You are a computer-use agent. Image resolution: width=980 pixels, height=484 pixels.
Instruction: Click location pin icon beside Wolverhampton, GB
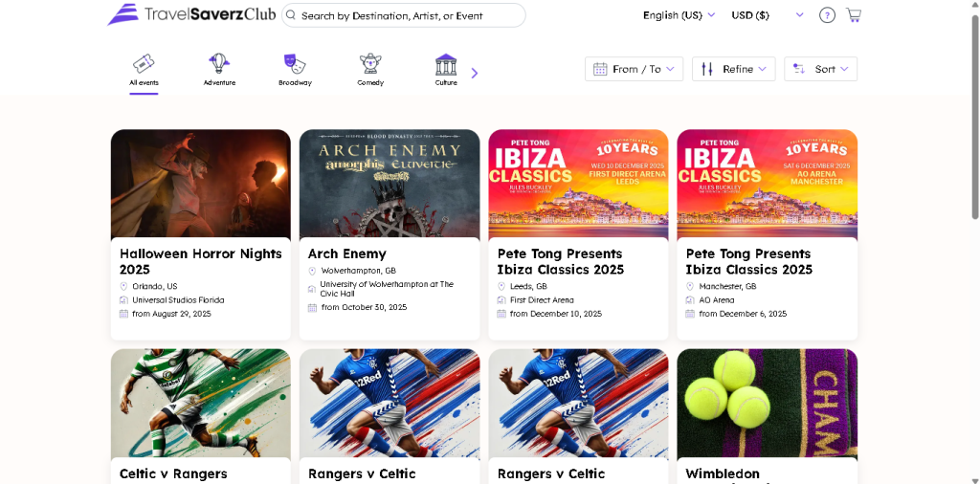tap(313, 271)
